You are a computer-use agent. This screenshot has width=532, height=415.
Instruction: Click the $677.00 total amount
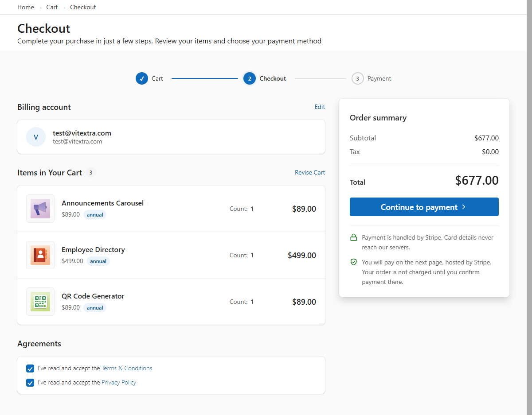point(477,180)
